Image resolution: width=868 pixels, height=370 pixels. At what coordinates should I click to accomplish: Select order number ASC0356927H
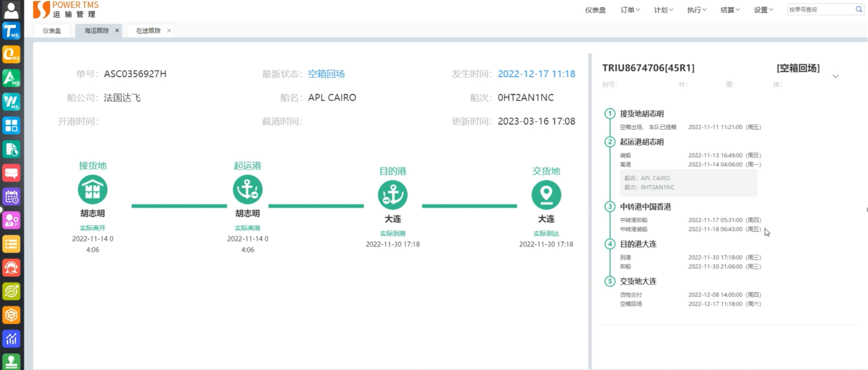pyautogui.click(x=135, y=74)
